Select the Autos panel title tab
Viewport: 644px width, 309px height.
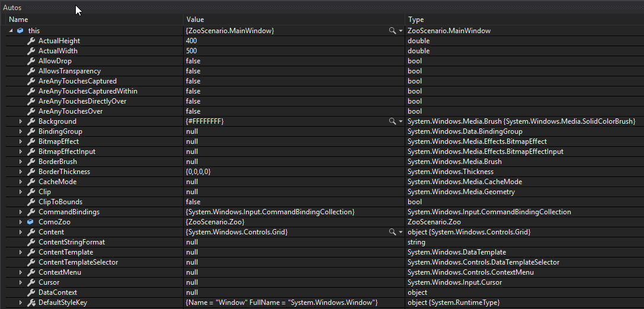click(x=12, y=8)
